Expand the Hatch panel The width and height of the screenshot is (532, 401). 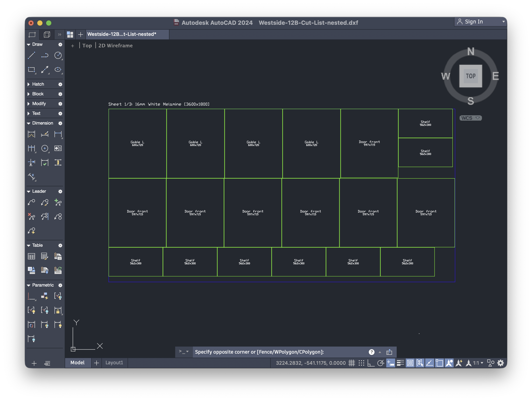pos(29,84)
